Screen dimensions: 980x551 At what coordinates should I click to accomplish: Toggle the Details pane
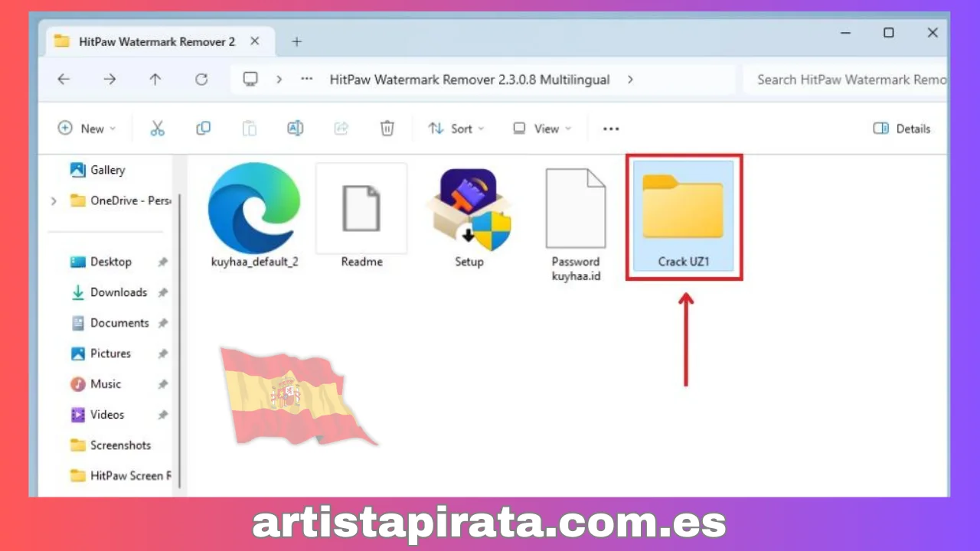pyautogui.click(x=901, y=129)
